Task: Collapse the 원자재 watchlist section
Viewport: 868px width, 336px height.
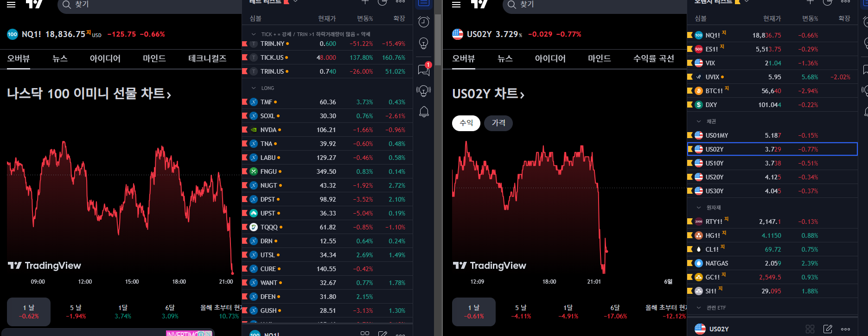Action: (x=699, y=208)
